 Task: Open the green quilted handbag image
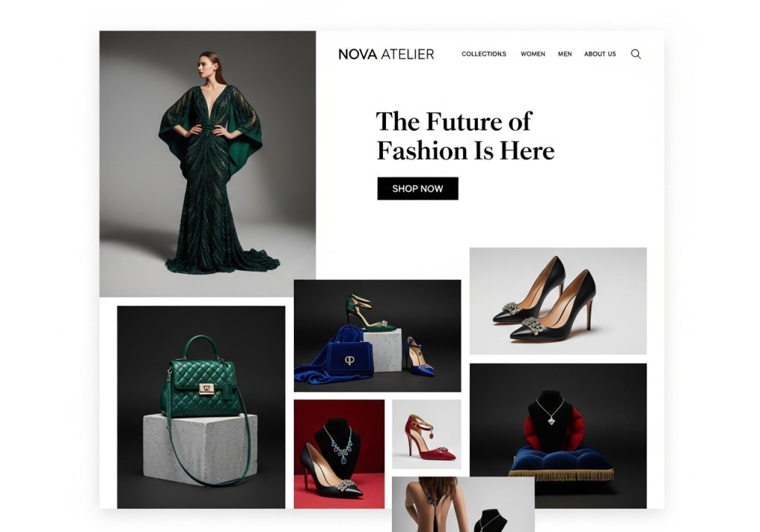pyautogui.click(x=201, y=407)
